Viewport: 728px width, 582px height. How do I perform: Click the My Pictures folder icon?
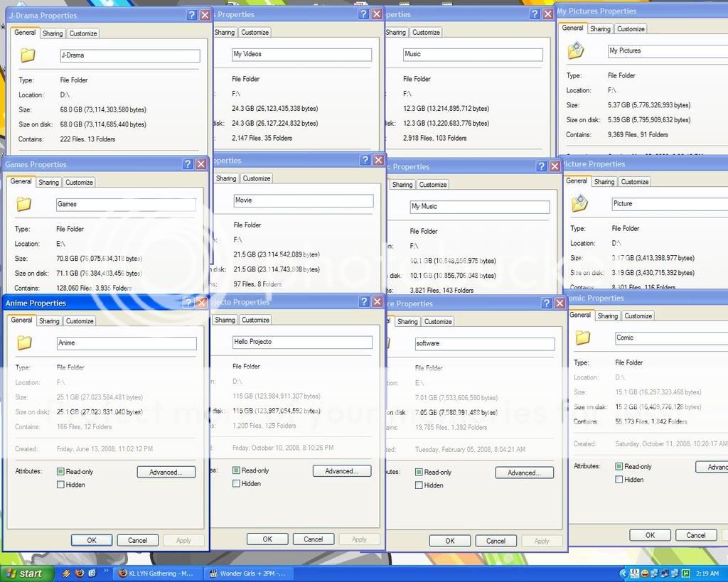(x=575, y=50)
